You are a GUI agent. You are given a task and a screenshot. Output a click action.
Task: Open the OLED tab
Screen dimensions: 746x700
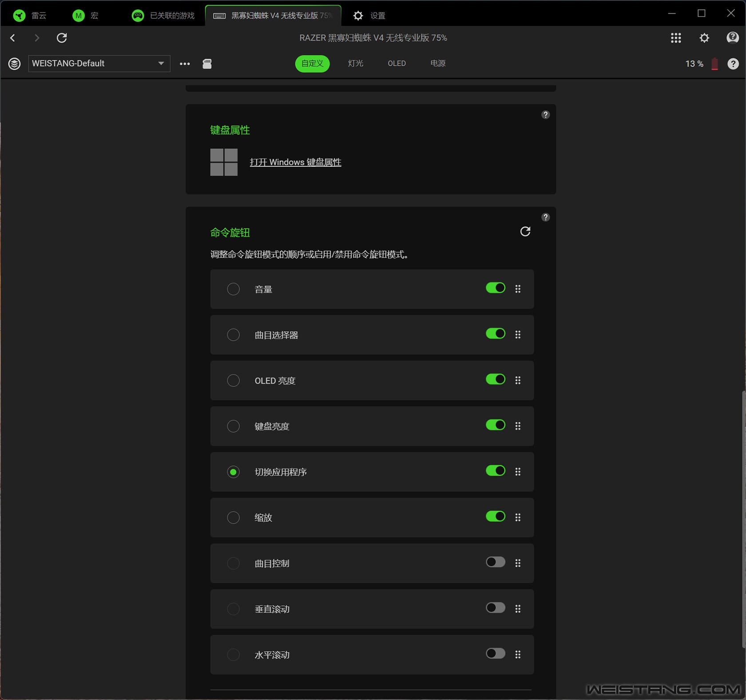[397, 64]
